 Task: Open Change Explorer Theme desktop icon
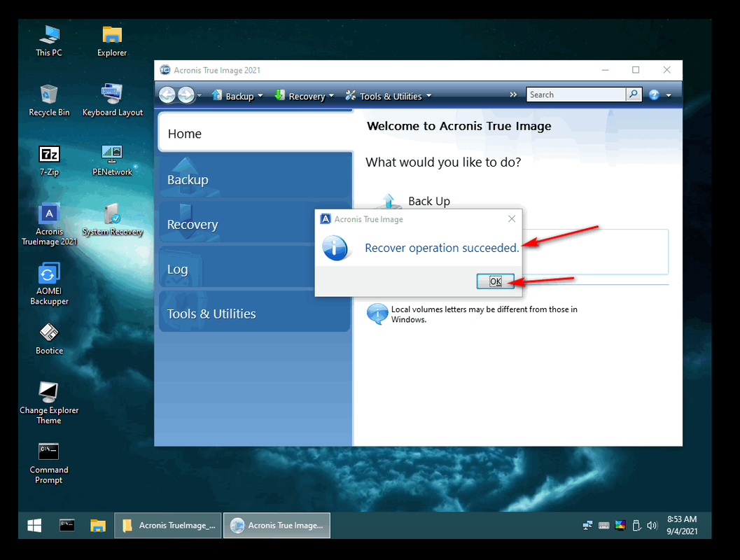tap(49, 403)
